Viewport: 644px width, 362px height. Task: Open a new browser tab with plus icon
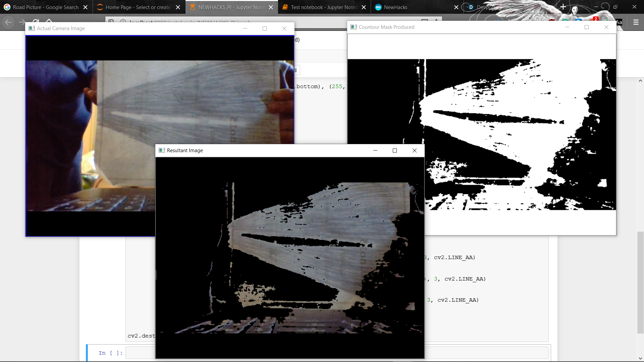click(x=563, y=7)
